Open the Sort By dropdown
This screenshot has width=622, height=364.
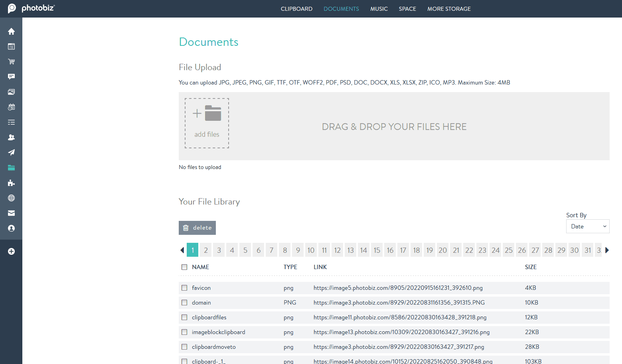[587, 226]
